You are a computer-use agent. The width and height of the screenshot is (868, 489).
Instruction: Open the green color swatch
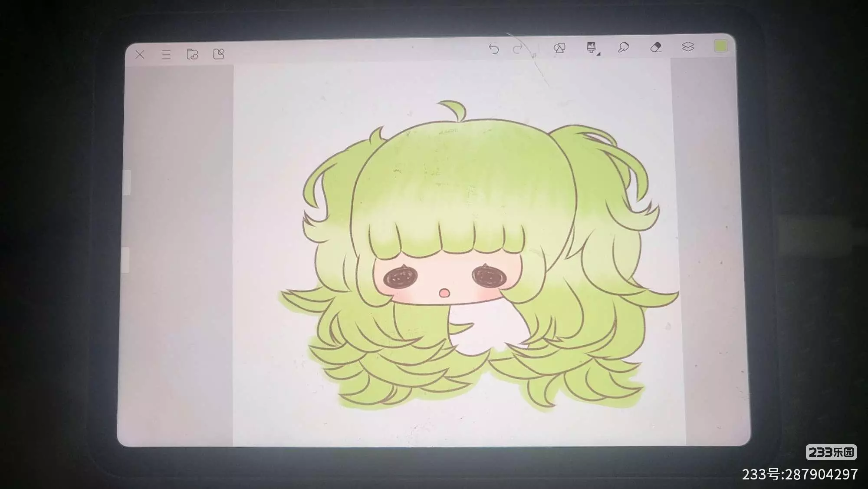click(x=720, y=46)
